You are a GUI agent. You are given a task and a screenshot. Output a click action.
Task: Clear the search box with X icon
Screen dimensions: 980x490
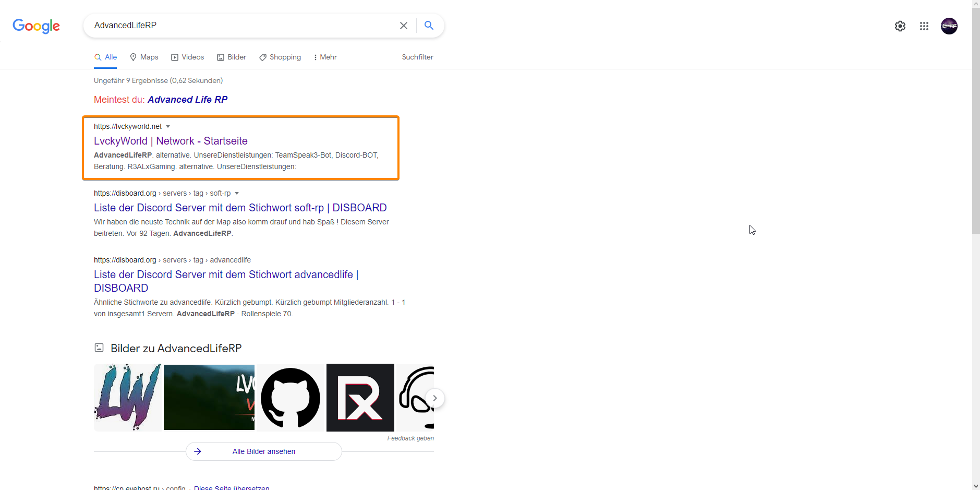pos(403,26)
